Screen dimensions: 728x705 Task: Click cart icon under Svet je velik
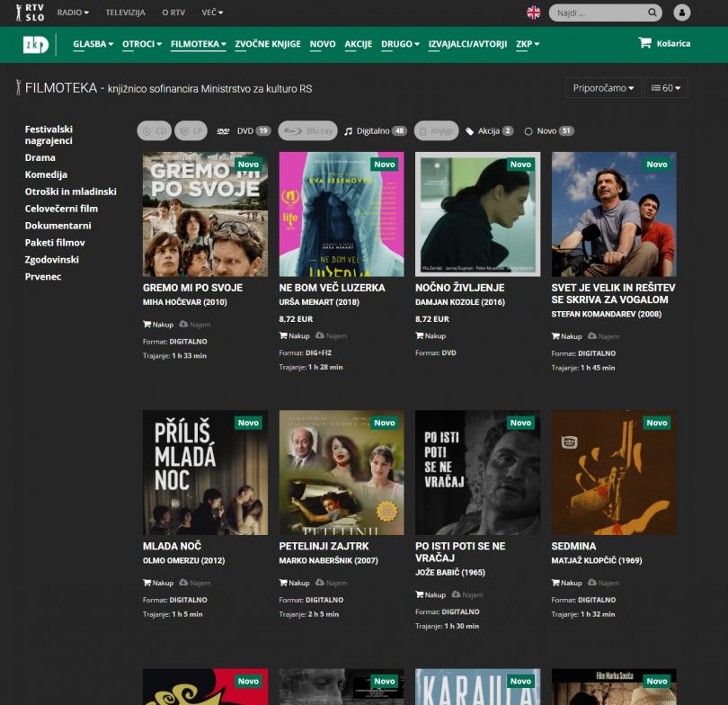[555, 335]
